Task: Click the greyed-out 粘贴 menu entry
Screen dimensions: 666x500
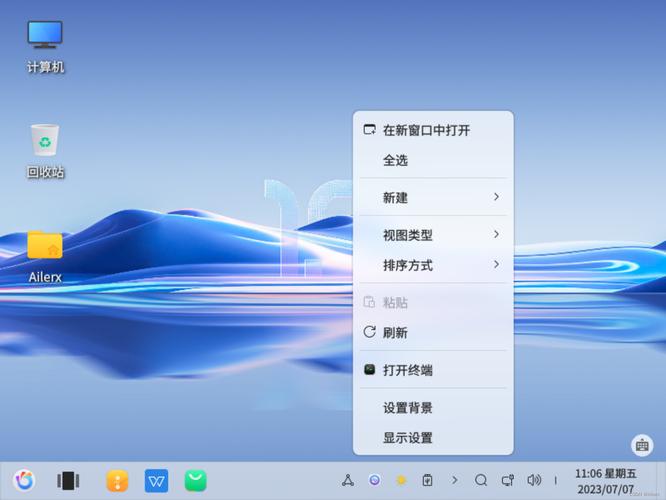Action: [x=433, y=302]
